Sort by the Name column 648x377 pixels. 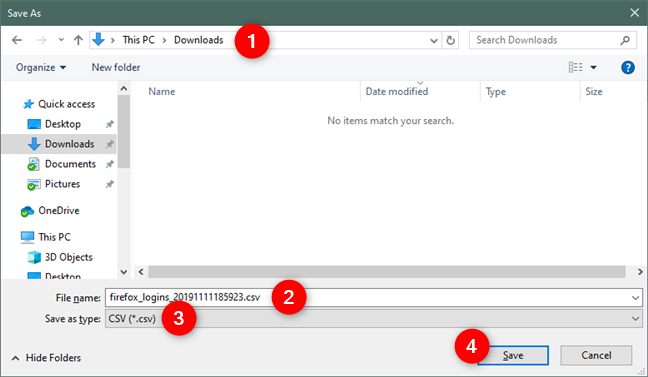162,92
